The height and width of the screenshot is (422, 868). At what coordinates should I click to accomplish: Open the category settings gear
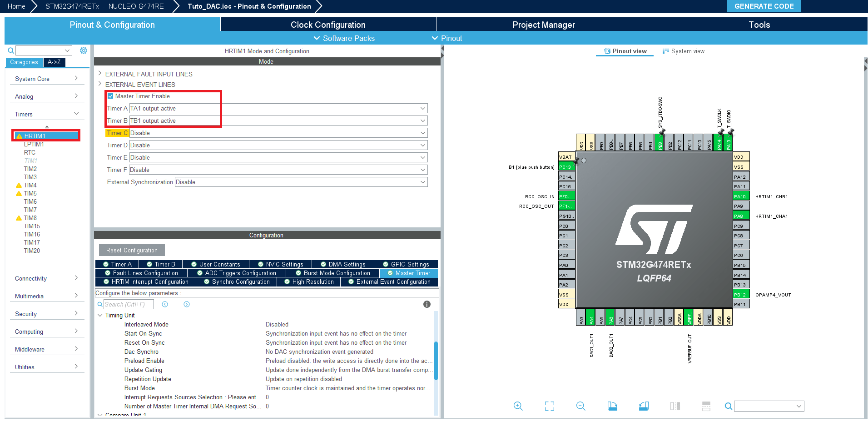[84, 50]
